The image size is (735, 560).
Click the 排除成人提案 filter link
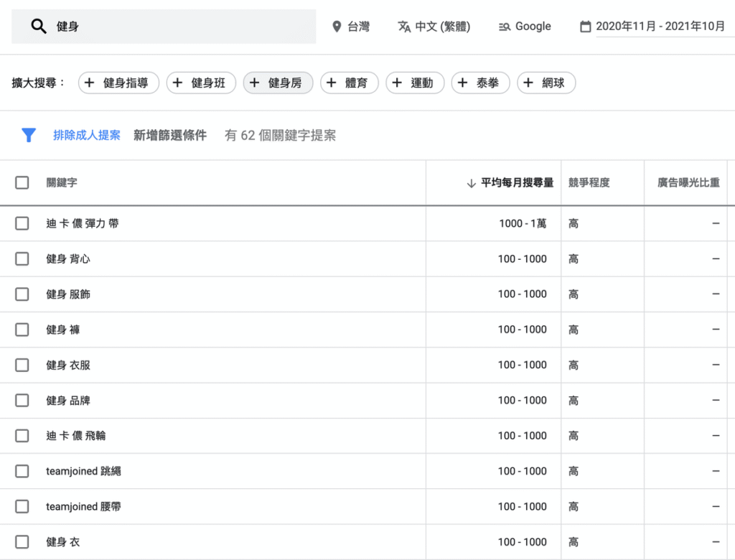[x=87, y=135]
